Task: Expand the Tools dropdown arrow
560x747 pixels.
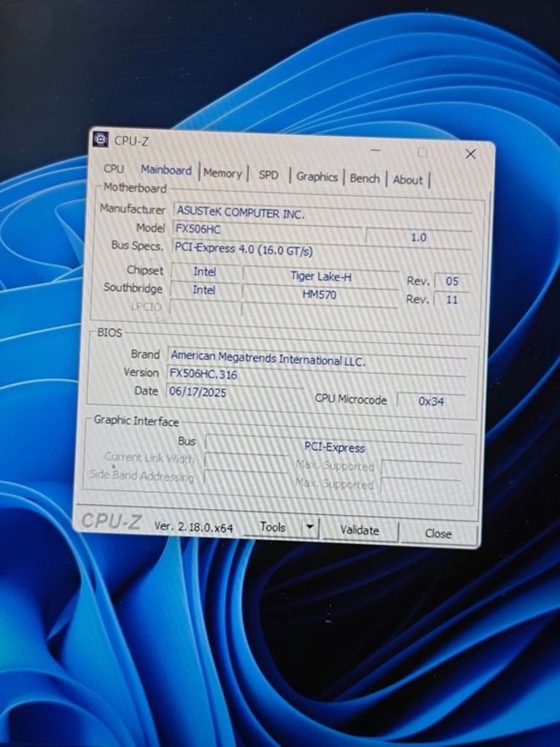Action: (311, 527)
